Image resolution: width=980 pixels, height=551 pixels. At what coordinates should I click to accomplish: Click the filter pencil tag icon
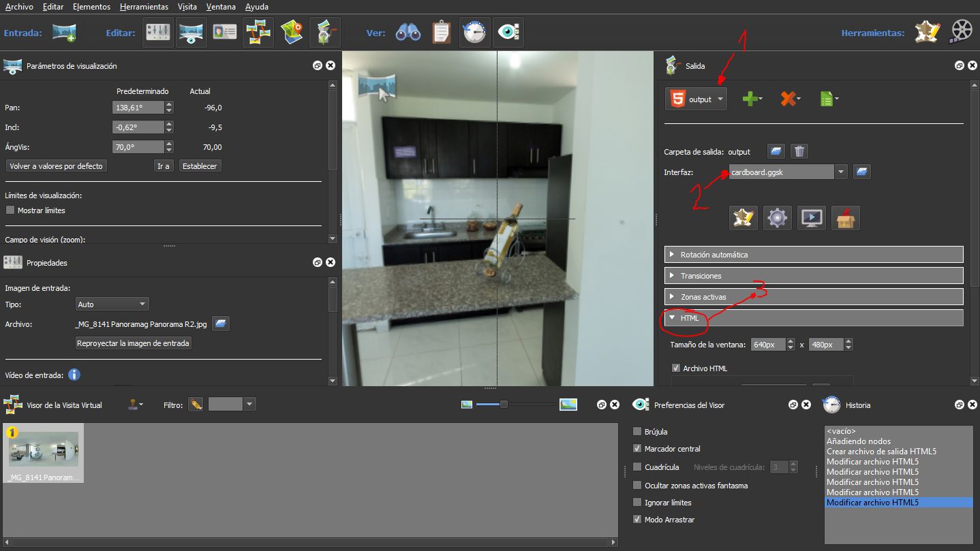tap(196, 405)
